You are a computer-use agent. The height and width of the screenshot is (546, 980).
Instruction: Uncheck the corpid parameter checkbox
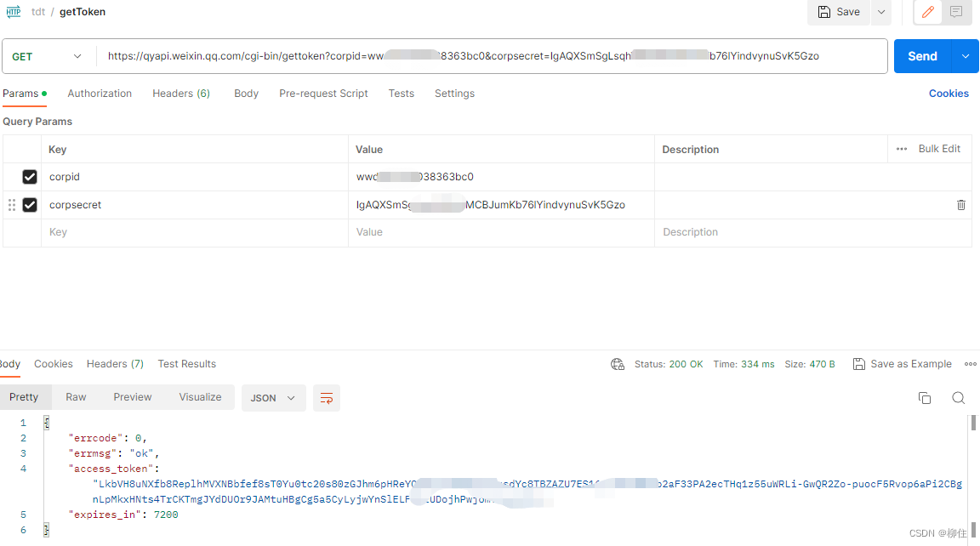click(30, 177)
